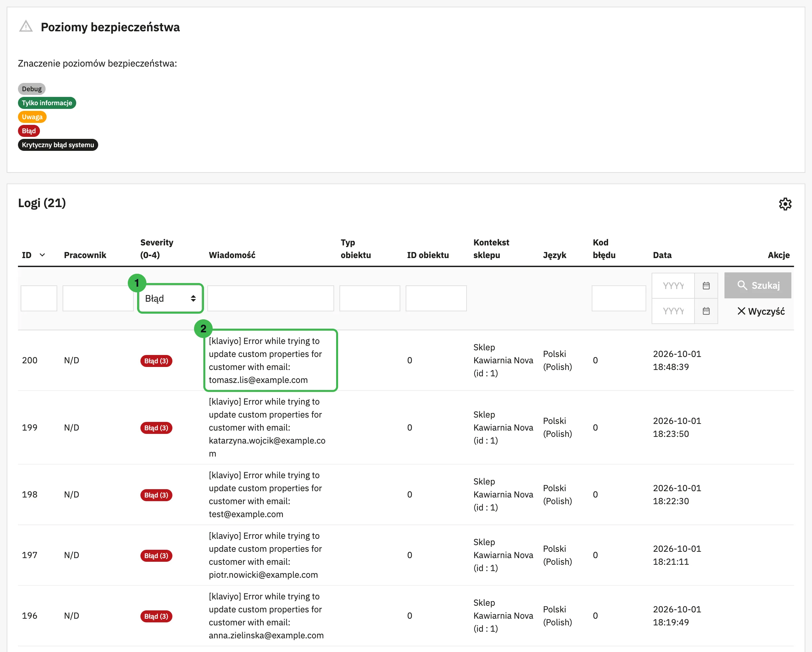This screenshot has height=652, width=812.
Task: Sort by the Wiadomość column header
Action: tap(232, 255)
